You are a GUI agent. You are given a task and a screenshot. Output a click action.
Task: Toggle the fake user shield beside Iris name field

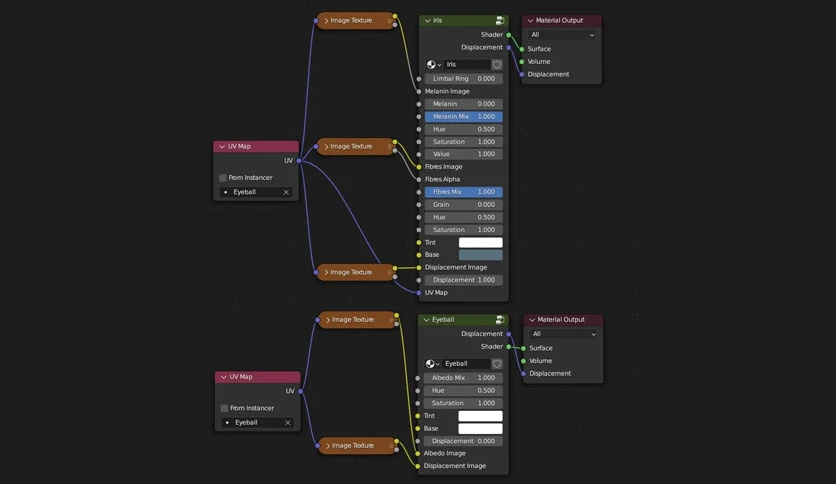497,64
